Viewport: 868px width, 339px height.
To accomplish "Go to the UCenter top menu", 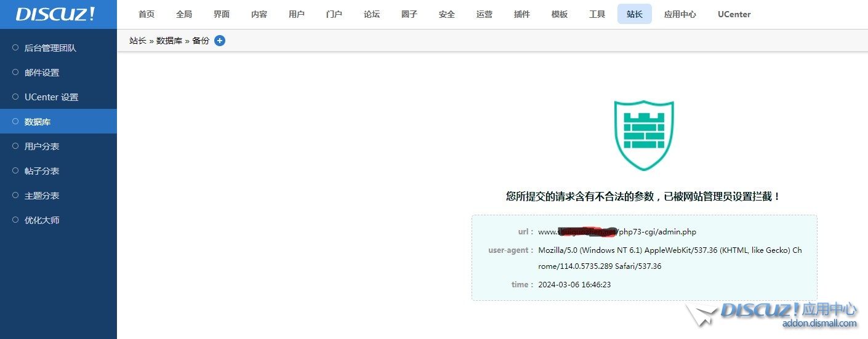I will [x=734, y=14].
